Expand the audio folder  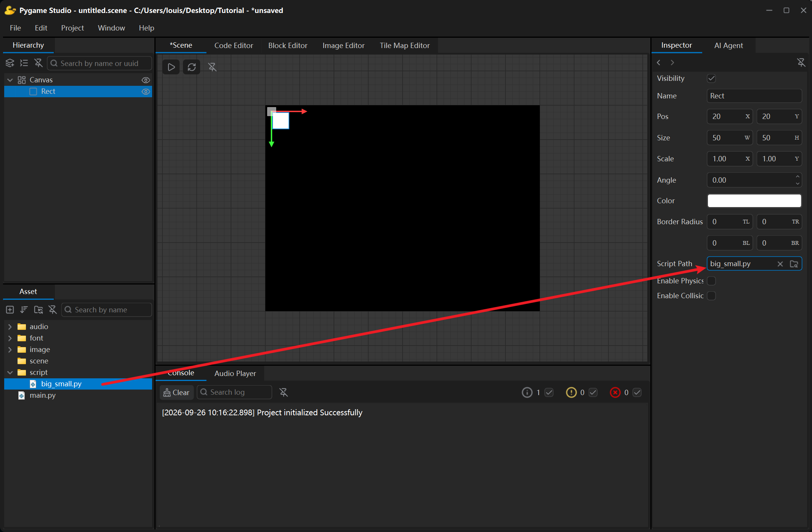point(10,327)
